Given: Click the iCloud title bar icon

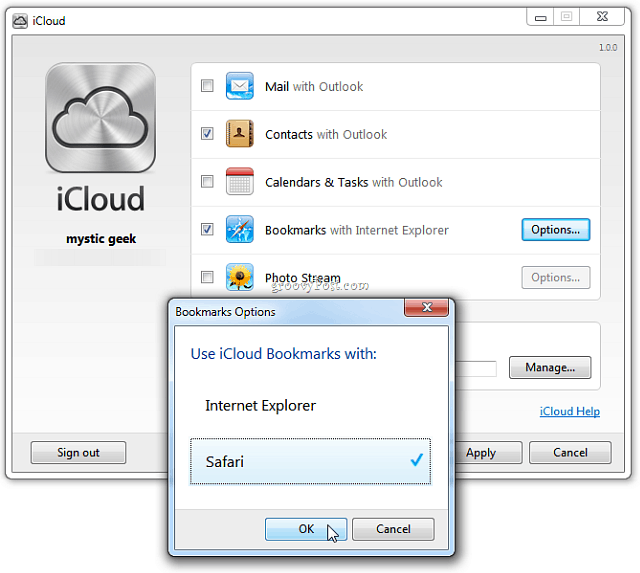Looking at the screenshot, I should 20,21.
